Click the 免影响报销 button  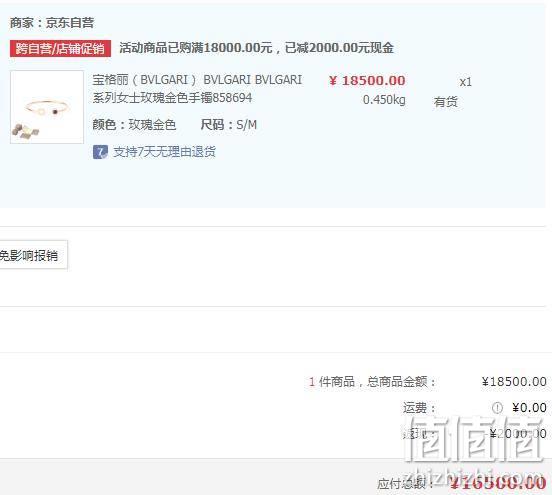[x=32, y=256]
